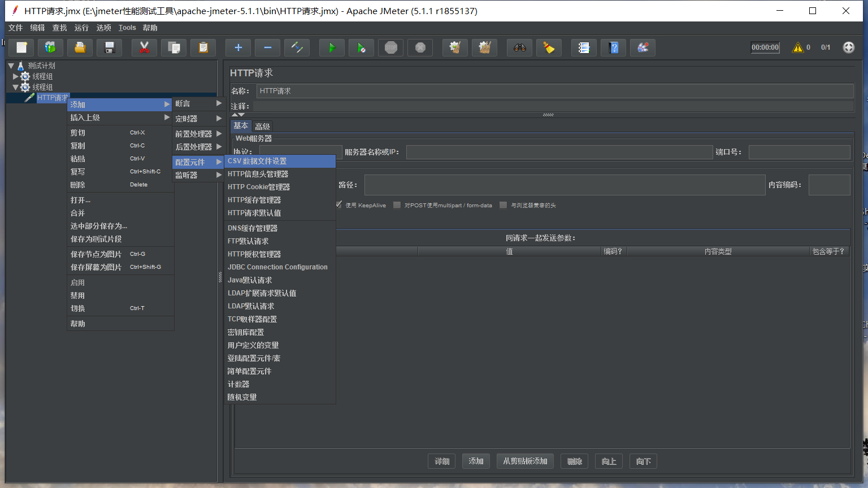Viewport: 868px width, 488px height.
Task: Save the test plan using floppy icon
Action: pyautogui.click(x=110, y=47)
